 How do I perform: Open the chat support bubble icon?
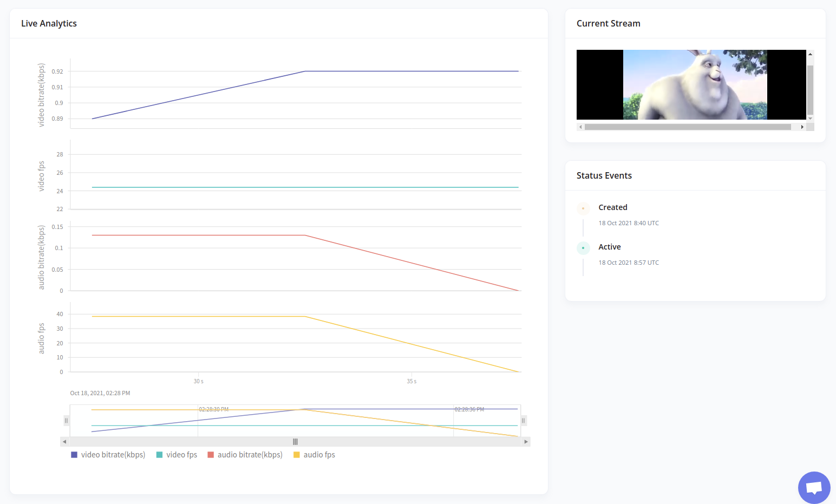click(x=814, y=488)
